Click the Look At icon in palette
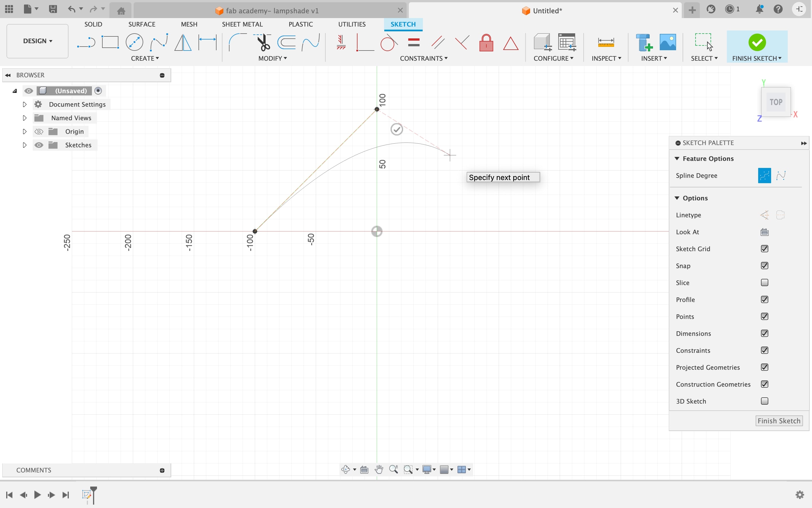 click(x=764, y=232)
